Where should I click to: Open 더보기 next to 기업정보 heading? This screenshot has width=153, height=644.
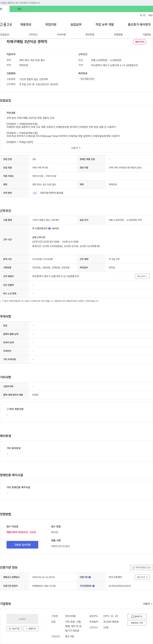148,603
